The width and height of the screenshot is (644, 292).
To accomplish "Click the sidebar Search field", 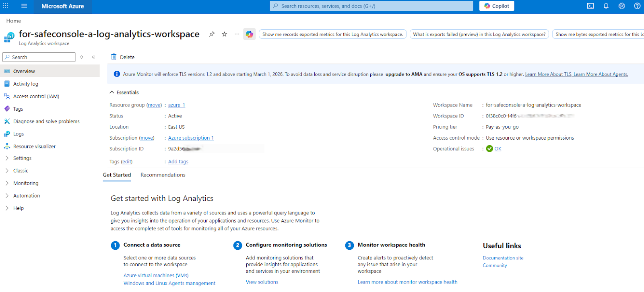I will pyautogui.click(x=39, y=57).
